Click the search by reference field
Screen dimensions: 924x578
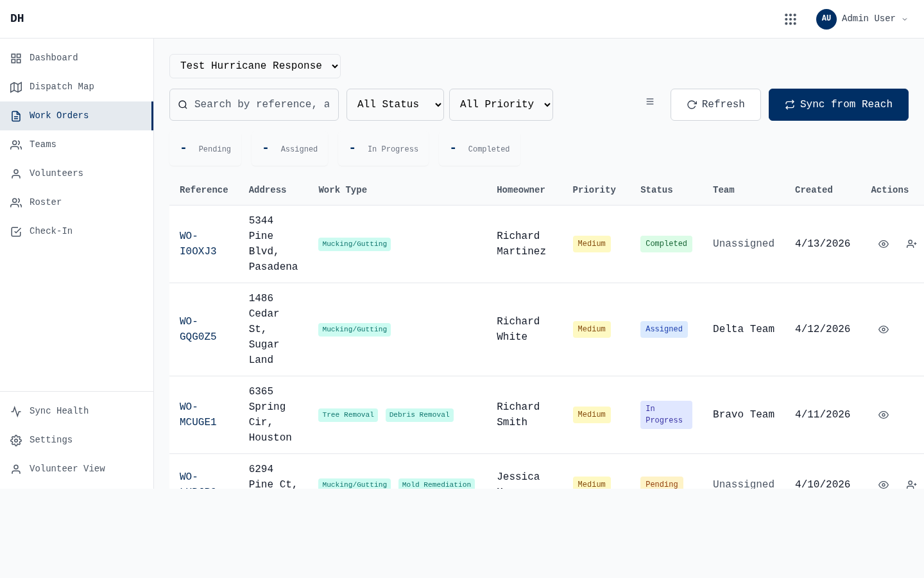(x=254, y=105)
